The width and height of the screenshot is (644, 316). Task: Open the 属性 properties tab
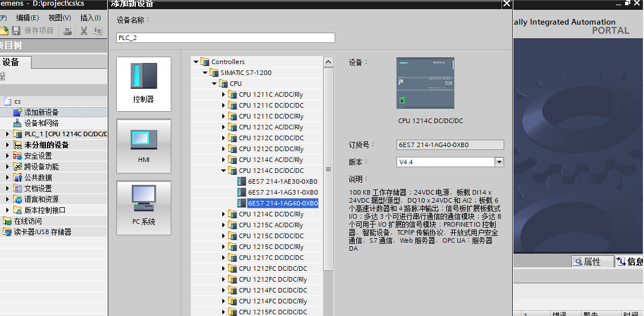[592, 262]
